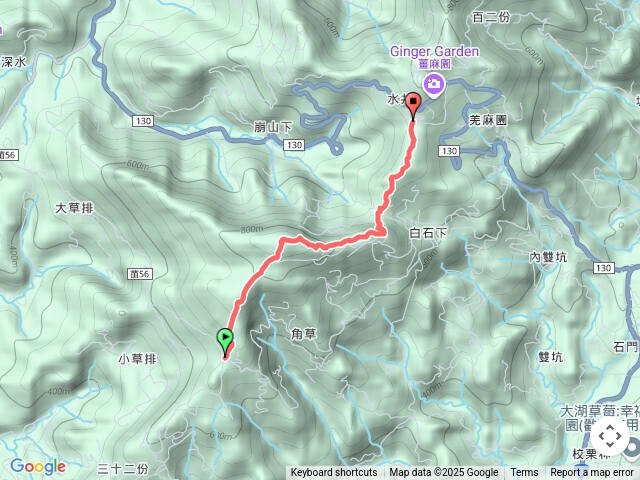
Task: Click the Route 130 shield near 崩山下
Action: click(x=294, y=145)
